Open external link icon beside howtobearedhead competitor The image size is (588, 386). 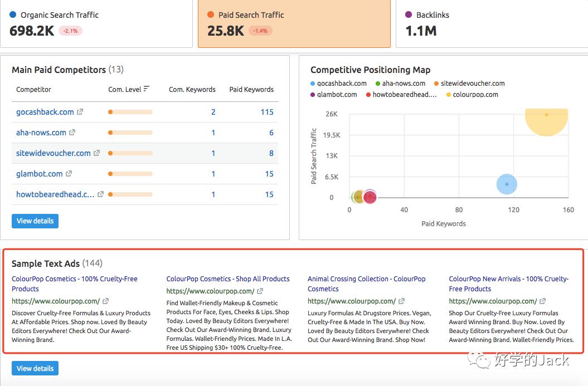(101, 194)
